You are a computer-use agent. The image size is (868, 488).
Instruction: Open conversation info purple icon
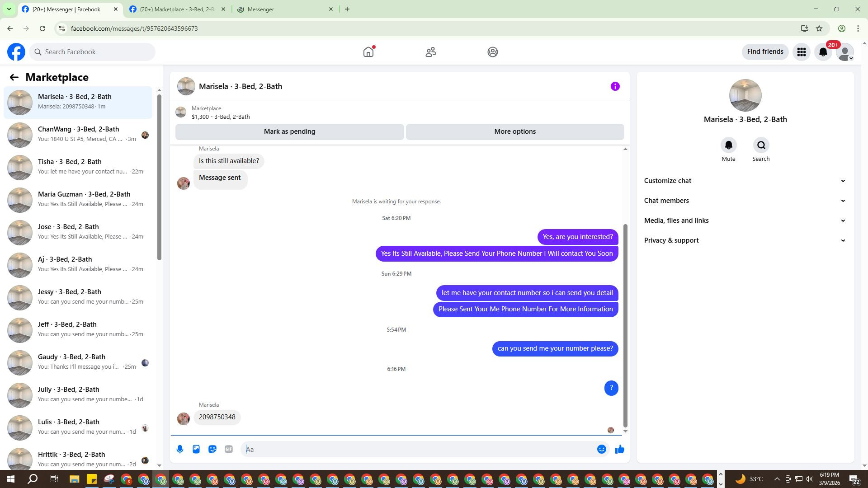(615, 86)
